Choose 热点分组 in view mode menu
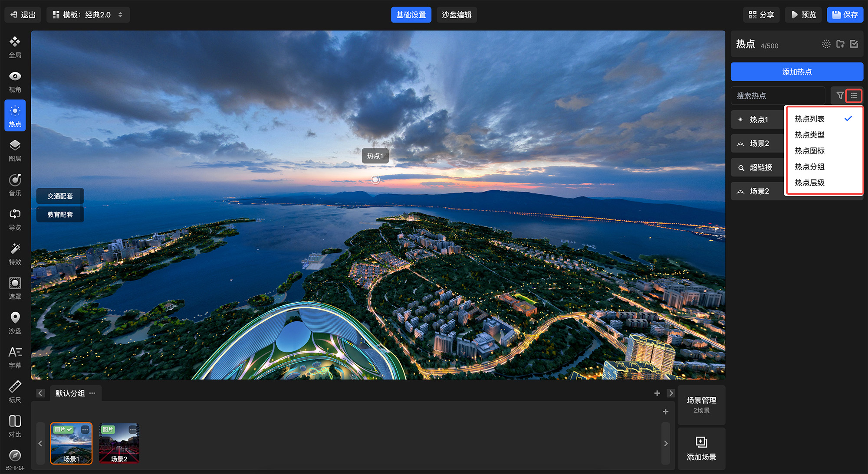The image size is (868, 474). click(x=809, y=167)
